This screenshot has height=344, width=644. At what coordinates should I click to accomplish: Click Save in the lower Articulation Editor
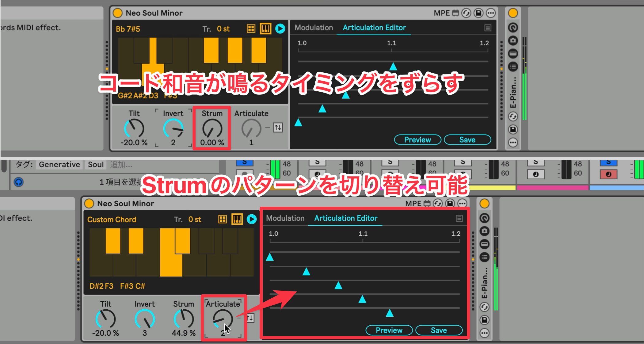coord(439,330)
